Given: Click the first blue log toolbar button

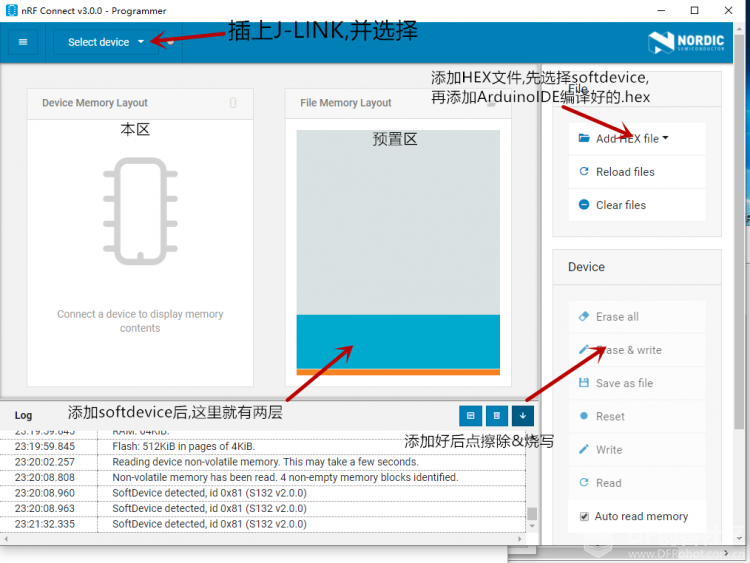Looking at the screenshot, I should pos(471,416).
